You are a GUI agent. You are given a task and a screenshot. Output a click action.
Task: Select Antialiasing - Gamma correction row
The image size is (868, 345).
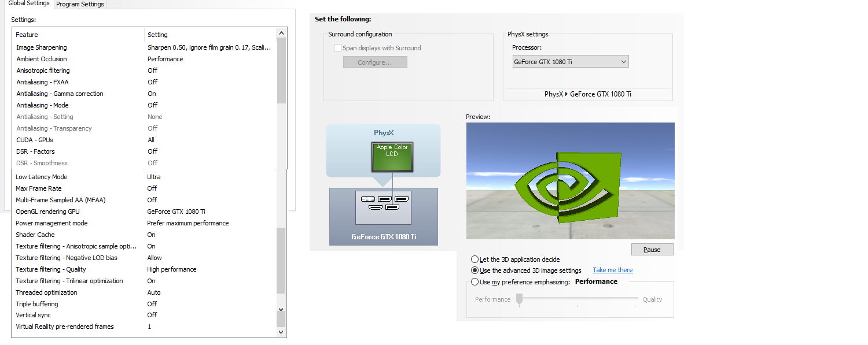[144, 94]
